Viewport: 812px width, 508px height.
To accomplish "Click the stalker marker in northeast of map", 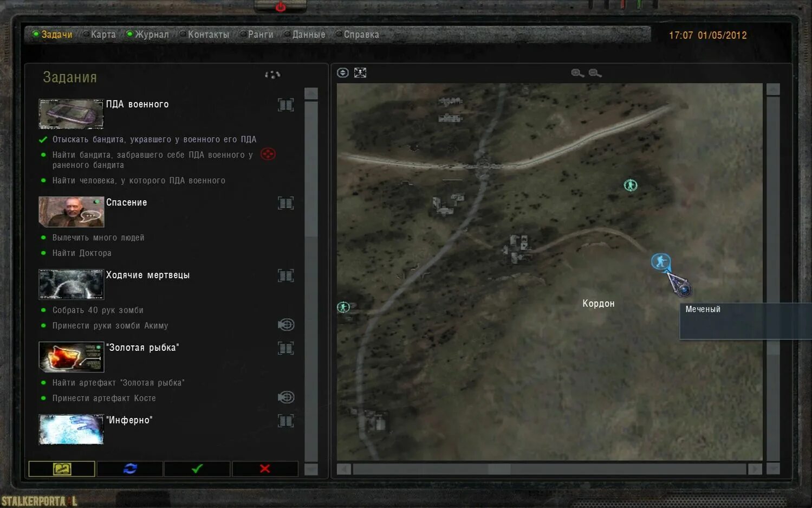I will [x=630, y=185].
